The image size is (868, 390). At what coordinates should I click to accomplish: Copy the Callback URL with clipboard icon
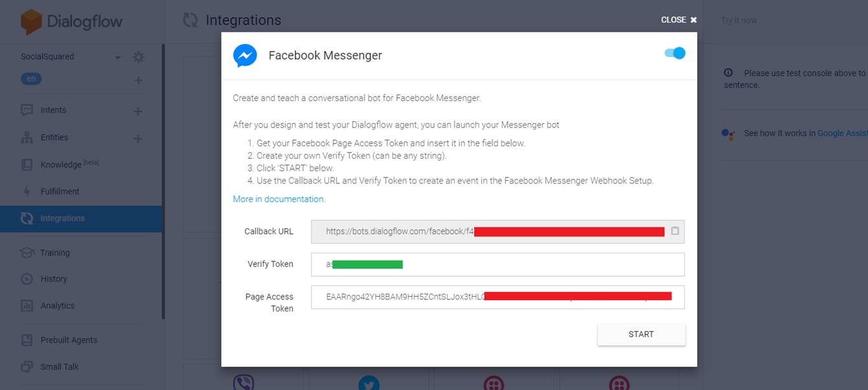click(x=674, y=231)
